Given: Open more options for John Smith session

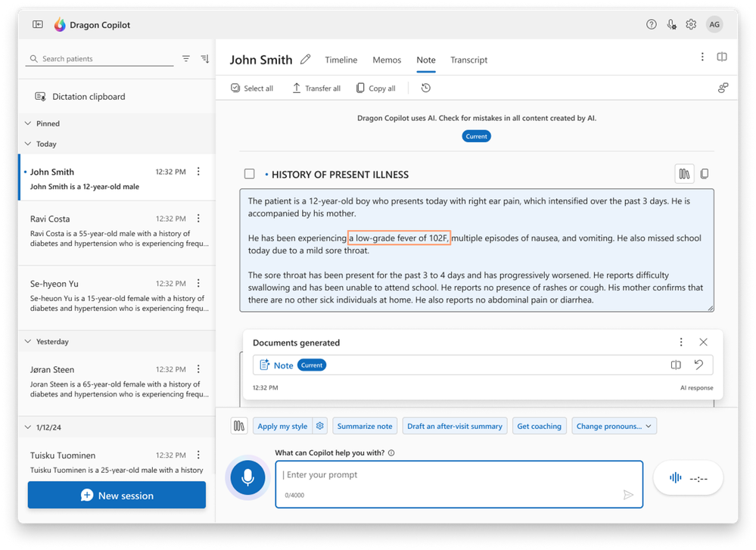Looking at the screenshot, I should point(198,172).
